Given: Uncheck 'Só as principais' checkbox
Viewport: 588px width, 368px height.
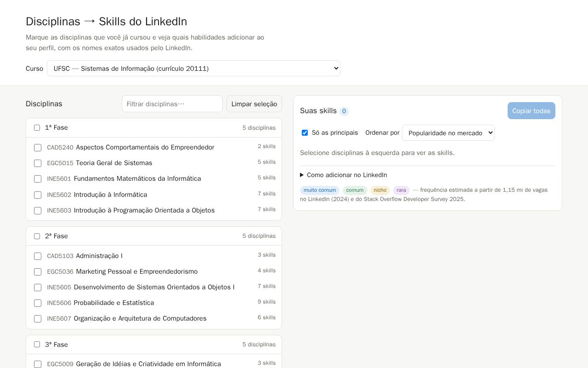Looking at the screenshot, I should click(305, 133).
